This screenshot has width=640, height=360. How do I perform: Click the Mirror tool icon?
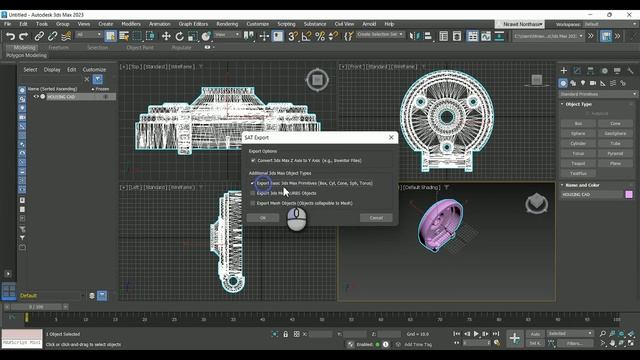(414, 36)
